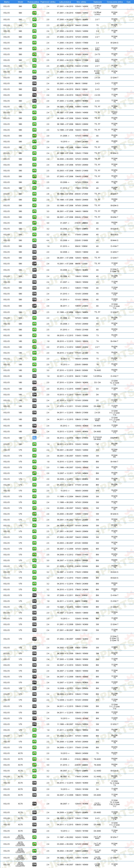Screen dimensions: 134x868
Task: Click the 1.6 DRIVe body cell
Action: point(97,376)
